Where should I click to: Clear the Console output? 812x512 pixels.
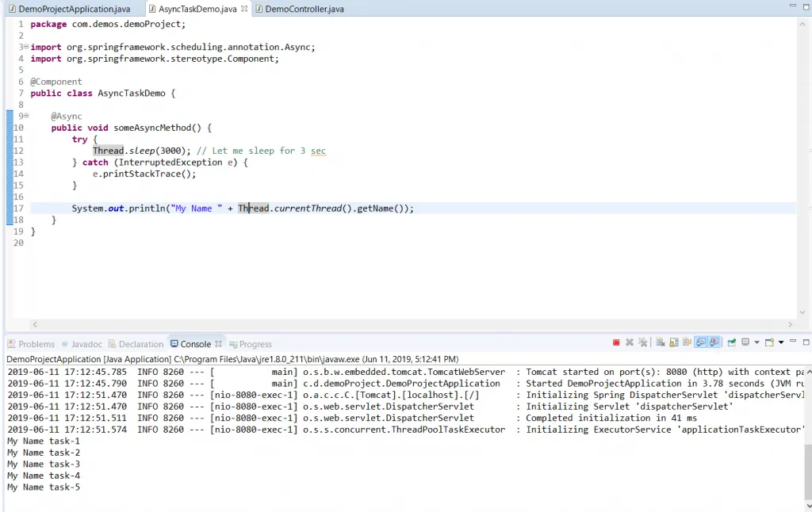coord(660,342)
